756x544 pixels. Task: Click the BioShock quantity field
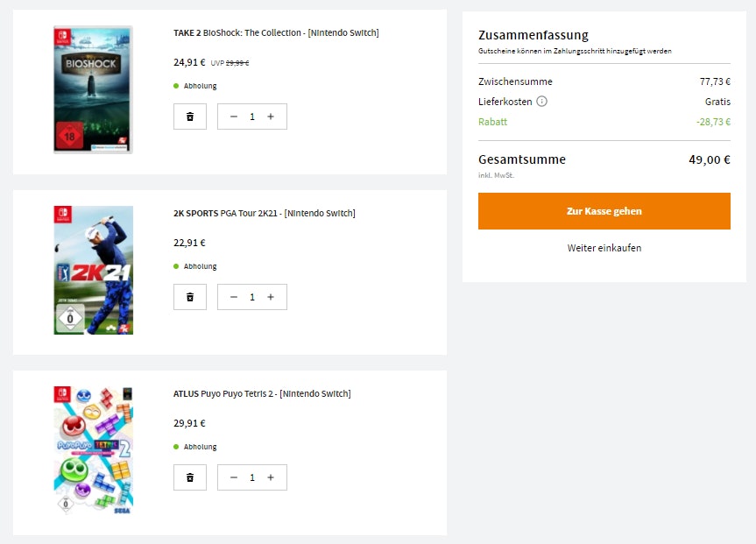click(x=252, y=117)
